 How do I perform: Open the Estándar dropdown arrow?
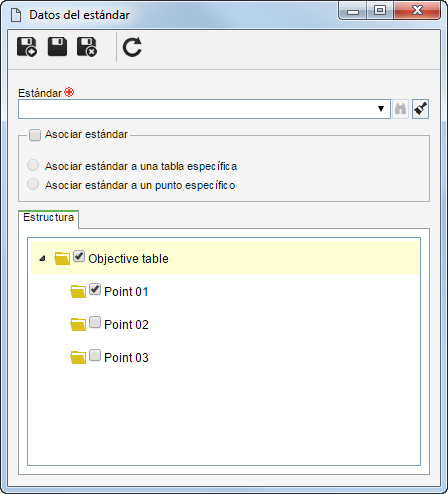(381, 109)
